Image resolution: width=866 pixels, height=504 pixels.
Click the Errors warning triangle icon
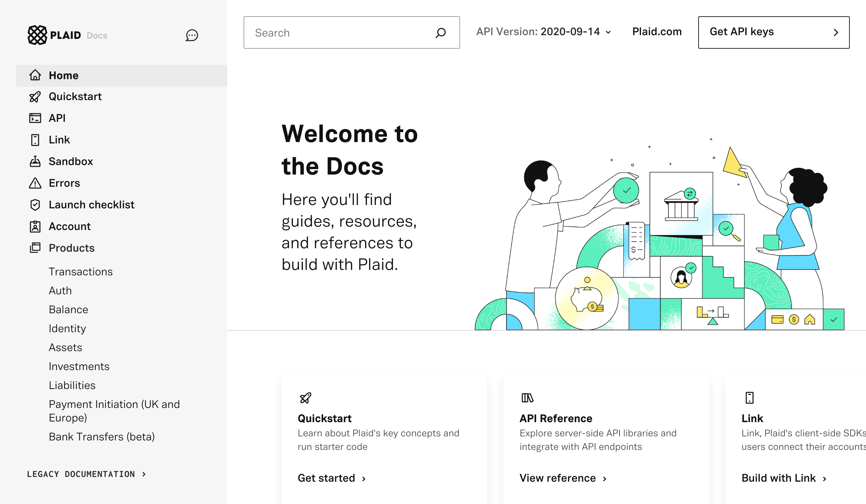(x=36, y=183)
